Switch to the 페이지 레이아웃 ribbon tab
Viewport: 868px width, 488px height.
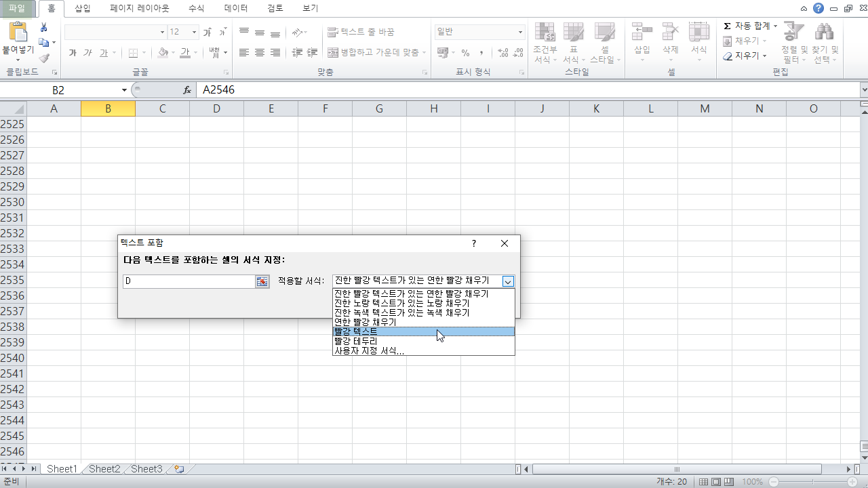click(140, 8)
